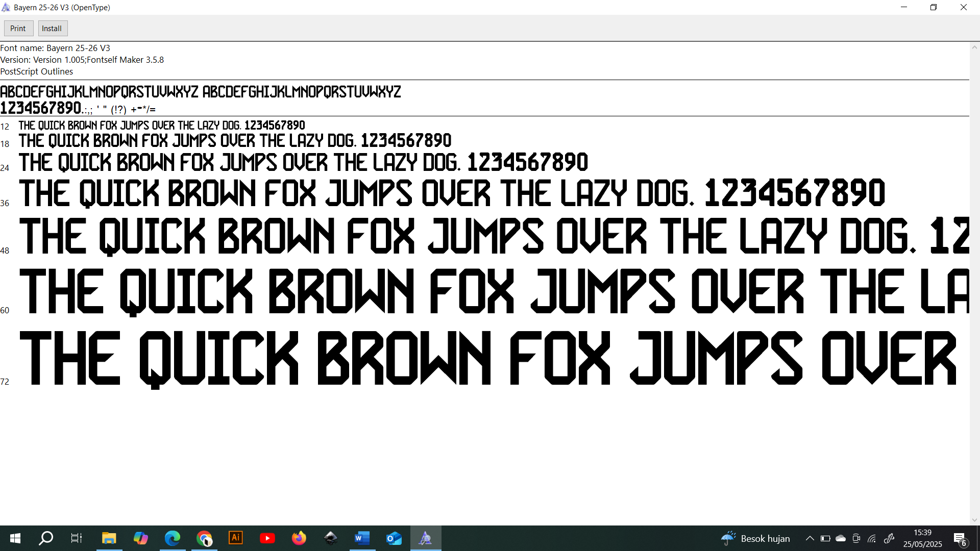
Task: Click the Install font button
Action: point(52,29)
